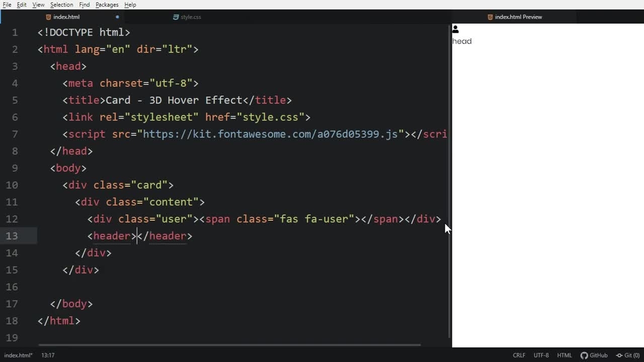Screen dimensions: 644x362
Task: Open the File menu
Action: (7, 5)
